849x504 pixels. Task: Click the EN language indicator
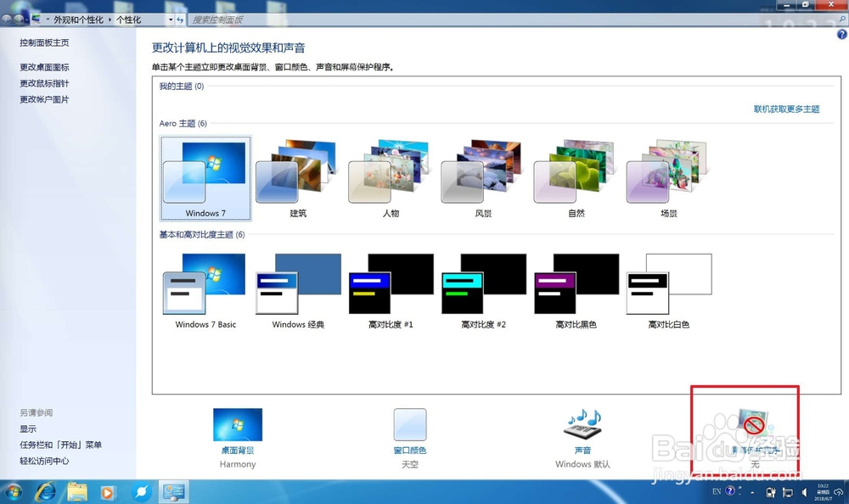coord(717,491)
